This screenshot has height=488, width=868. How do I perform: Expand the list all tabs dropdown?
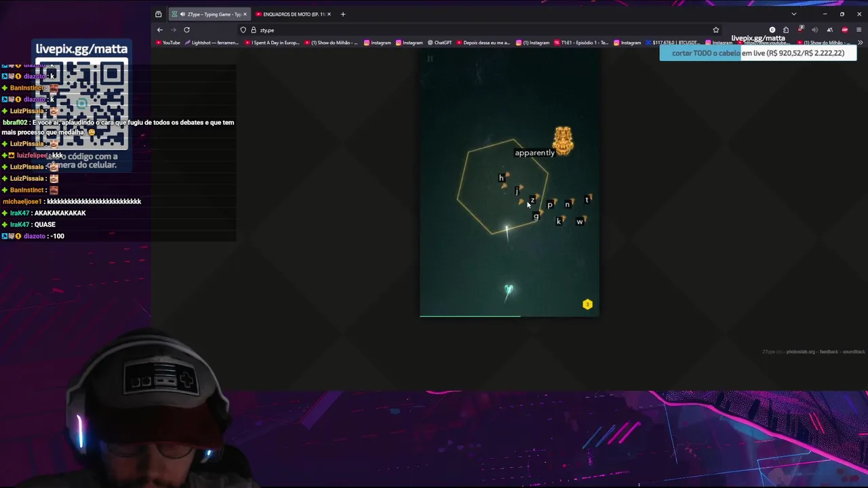(x=794, y=14)
